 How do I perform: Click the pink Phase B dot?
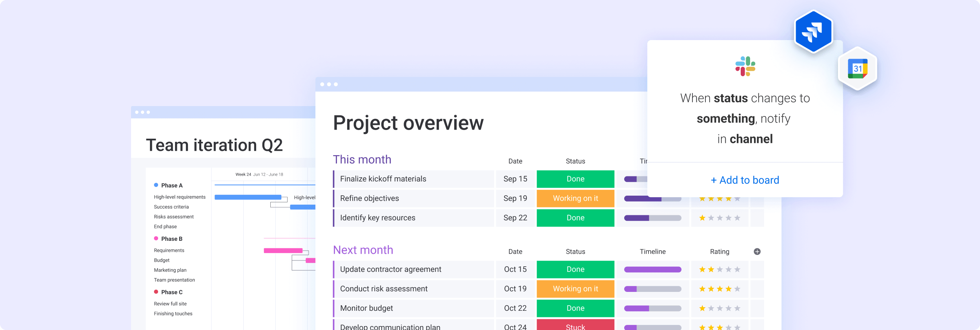pyautogui.click(x=156, y=238)
